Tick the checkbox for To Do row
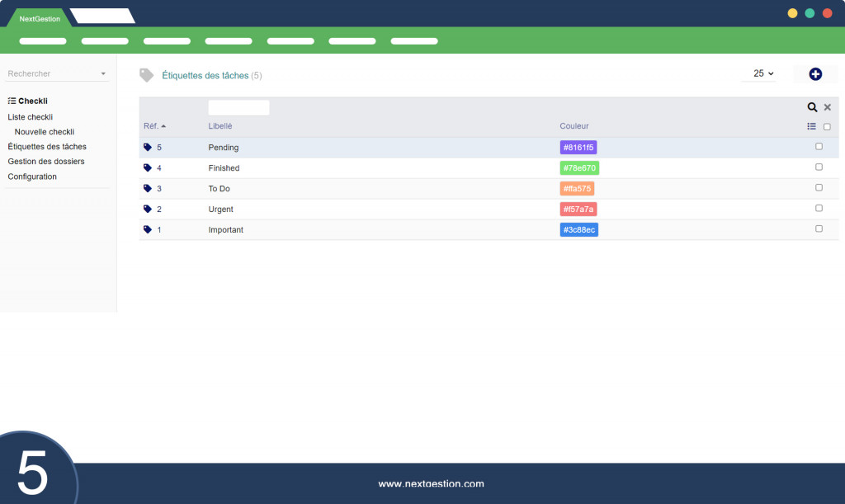The width and height of the screenshot is (845, 504). click(x=819, y=187)
